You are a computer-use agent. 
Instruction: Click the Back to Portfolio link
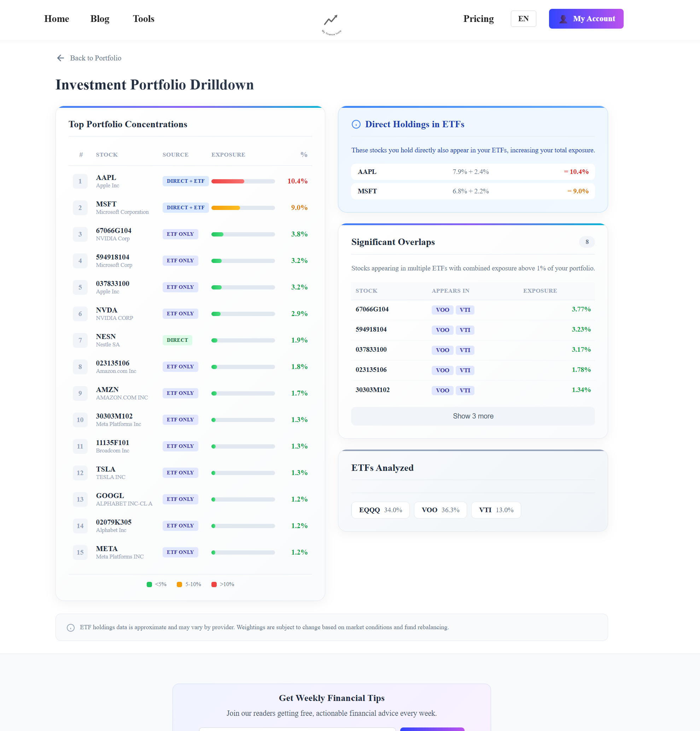click(95, 58)
